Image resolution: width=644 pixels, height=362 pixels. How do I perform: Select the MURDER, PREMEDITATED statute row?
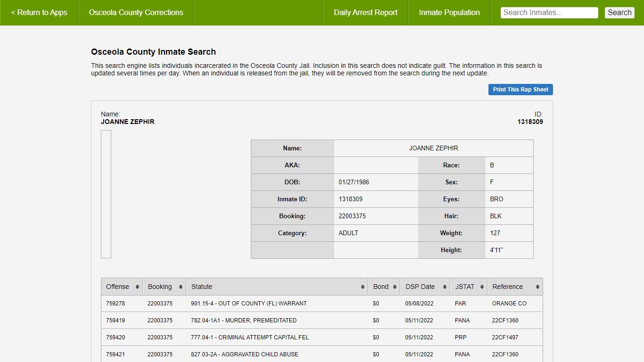tap(243, 321)
